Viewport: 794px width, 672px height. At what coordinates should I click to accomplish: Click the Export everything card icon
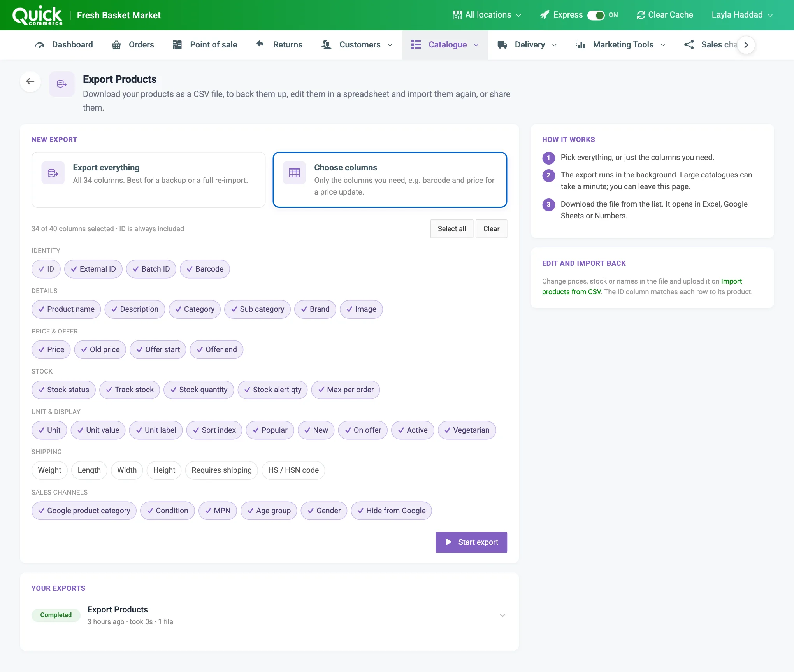pos(53,173)
